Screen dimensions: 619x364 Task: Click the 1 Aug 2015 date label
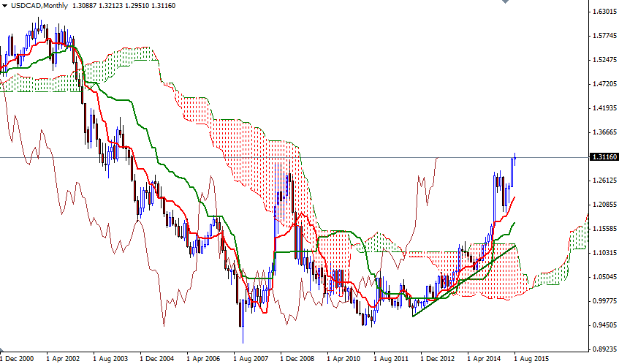531,358
